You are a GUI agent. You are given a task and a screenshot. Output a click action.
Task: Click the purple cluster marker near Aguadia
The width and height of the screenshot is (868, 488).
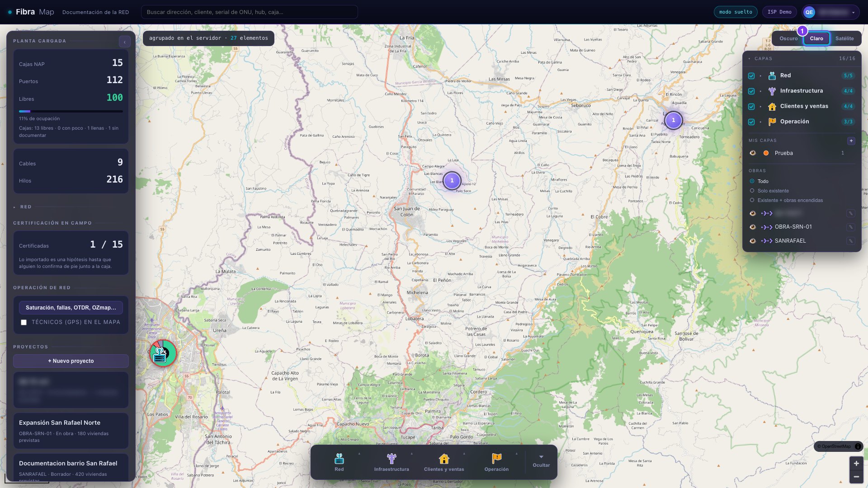pyautogui.click(x=674, y=120)
